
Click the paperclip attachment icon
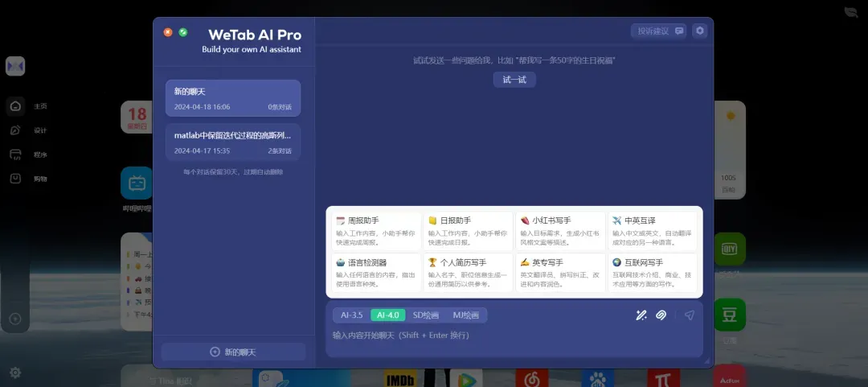pyautogui.click(x=661, y=315)
